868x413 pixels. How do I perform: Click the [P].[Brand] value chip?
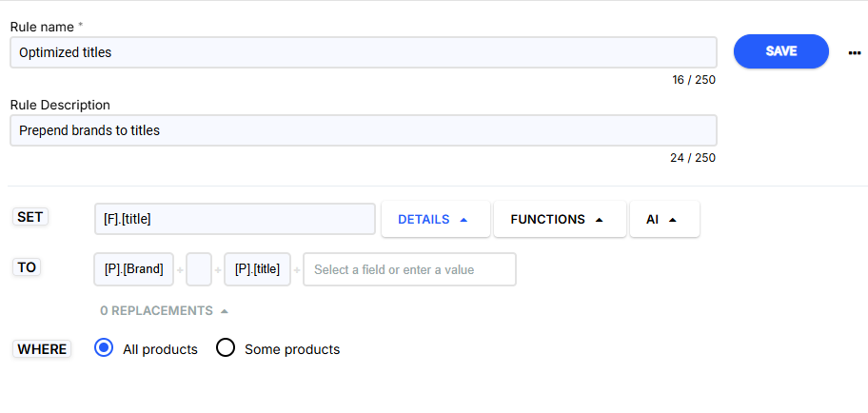[134, 269]
